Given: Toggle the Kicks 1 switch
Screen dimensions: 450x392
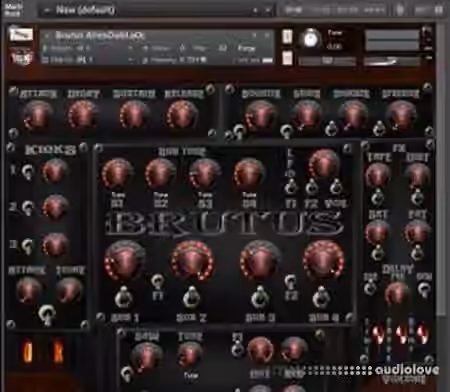Looking at the screenshot, I should tap(27, 171).
